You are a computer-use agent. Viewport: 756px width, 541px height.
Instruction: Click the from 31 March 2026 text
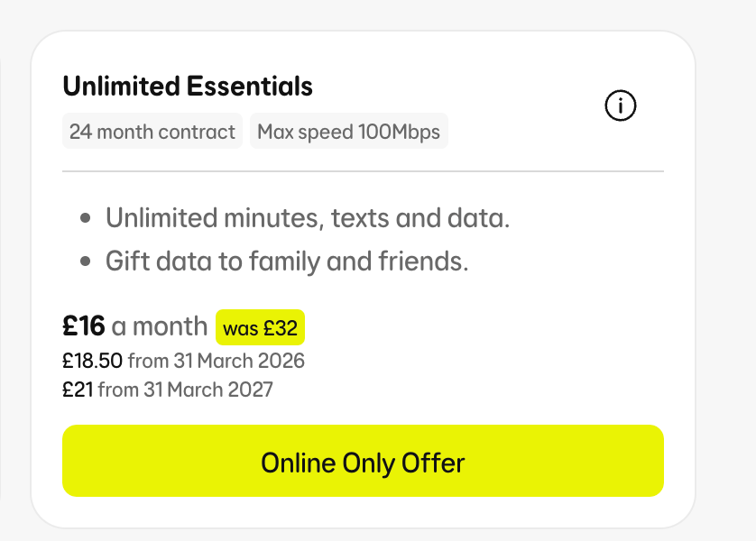pos(217,361)
